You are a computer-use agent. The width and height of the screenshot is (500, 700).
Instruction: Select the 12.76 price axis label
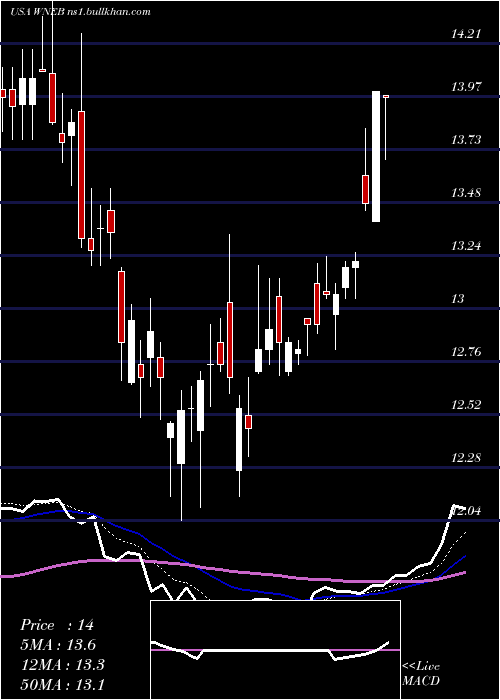[x=466, y=352]
